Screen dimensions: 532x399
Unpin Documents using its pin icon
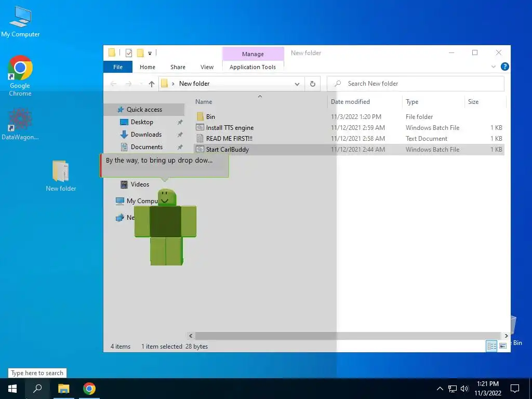click(x=180, y=147)
